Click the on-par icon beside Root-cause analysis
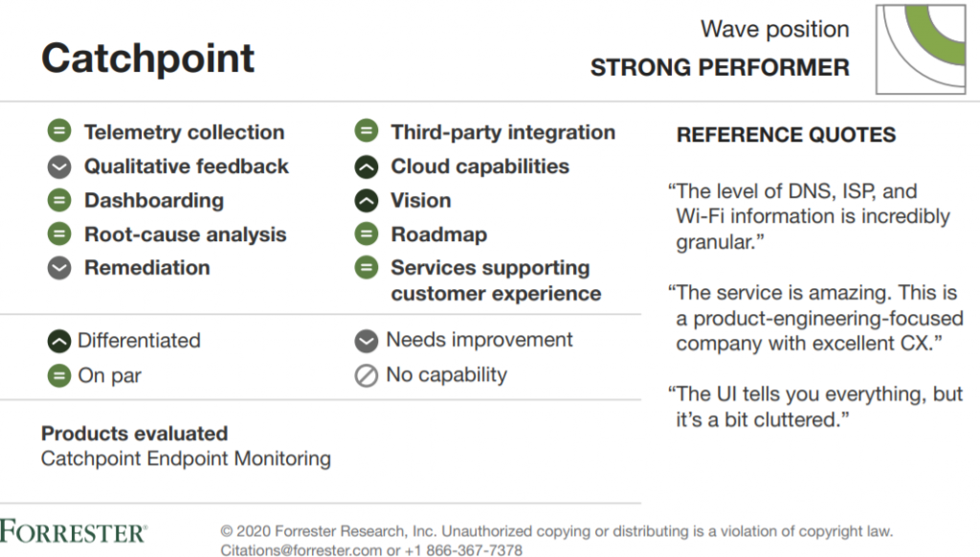Screen dimensions: 980x557 (x=59, y=234)
